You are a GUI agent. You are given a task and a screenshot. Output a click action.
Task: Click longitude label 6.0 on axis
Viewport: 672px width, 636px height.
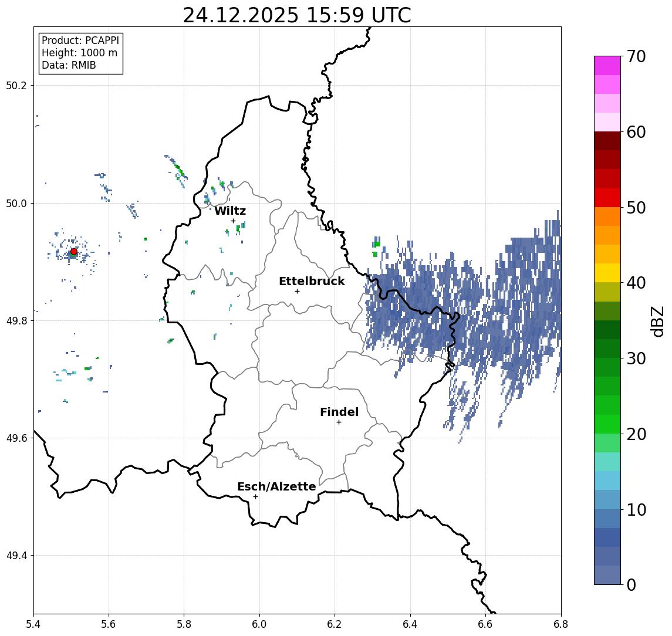tap(259, 624)
